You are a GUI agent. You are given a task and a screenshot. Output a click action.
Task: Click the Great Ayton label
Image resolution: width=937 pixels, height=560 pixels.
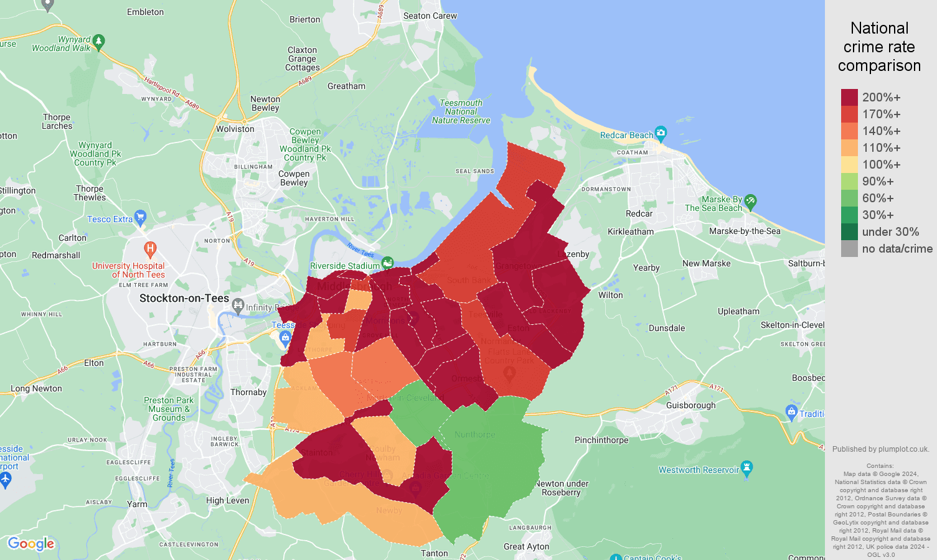coord(527,546)
